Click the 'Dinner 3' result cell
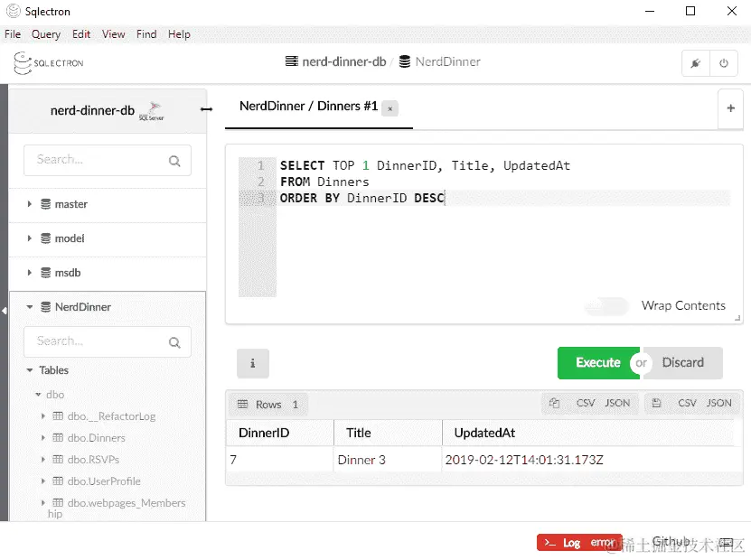 coord(388,460)
